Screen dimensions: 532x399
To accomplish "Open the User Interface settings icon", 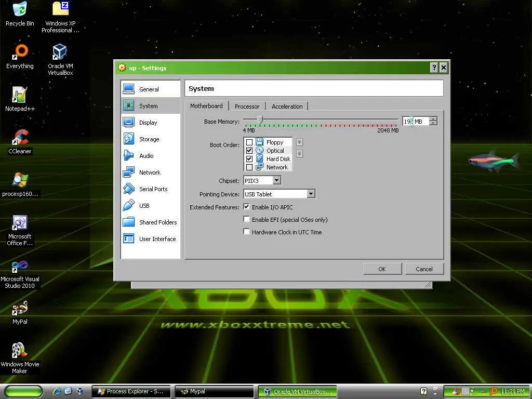I will coord(129,238).
